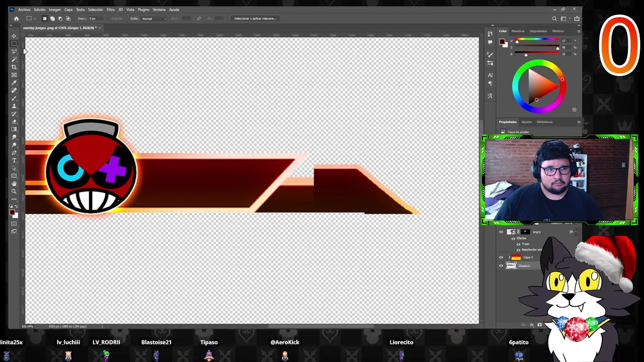
Task: Select the History Brush tool
Action: point(14,114)
